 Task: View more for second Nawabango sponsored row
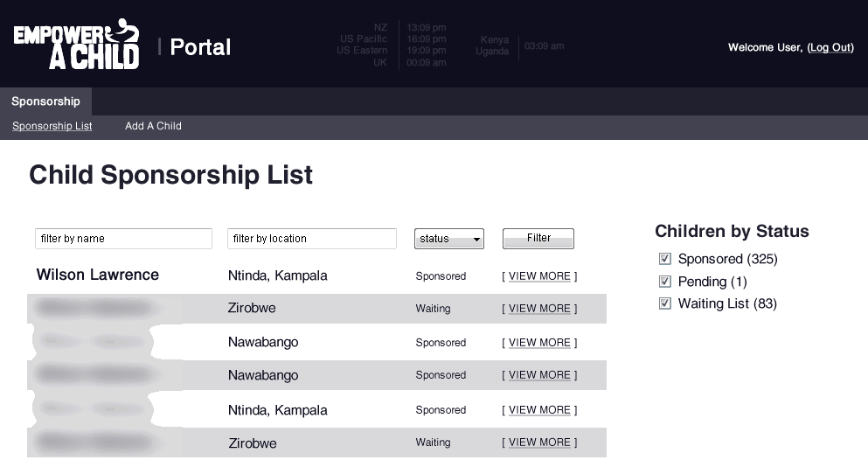[539, 375]
